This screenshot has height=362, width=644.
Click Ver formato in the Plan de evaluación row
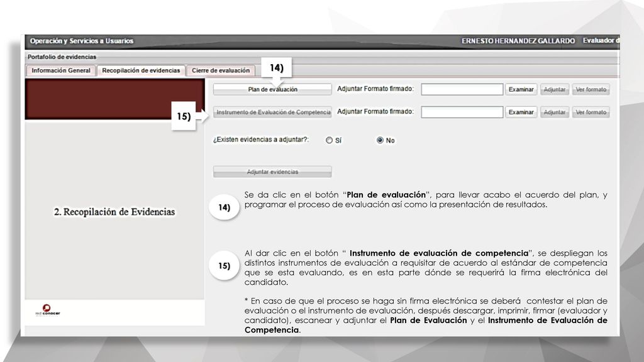(x=591, y=89)
